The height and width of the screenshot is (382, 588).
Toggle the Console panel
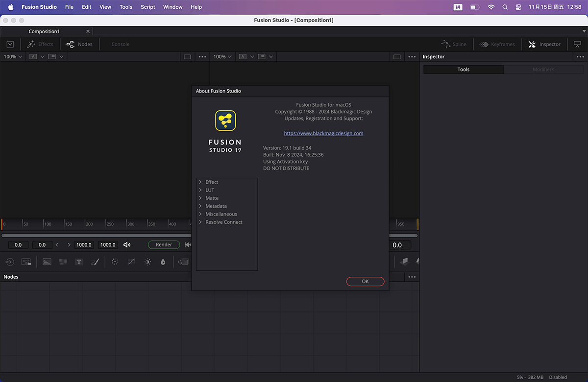[x=121, y=44]
